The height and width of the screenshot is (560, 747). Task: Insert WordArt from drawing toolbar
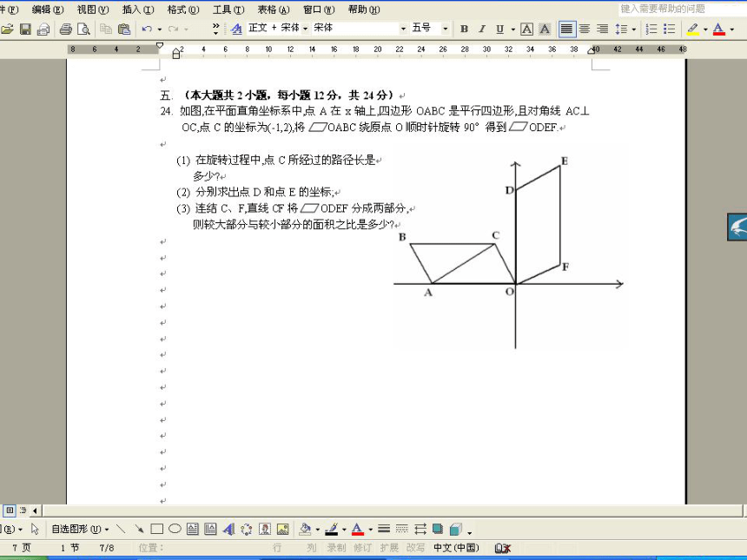click(228, 529)
